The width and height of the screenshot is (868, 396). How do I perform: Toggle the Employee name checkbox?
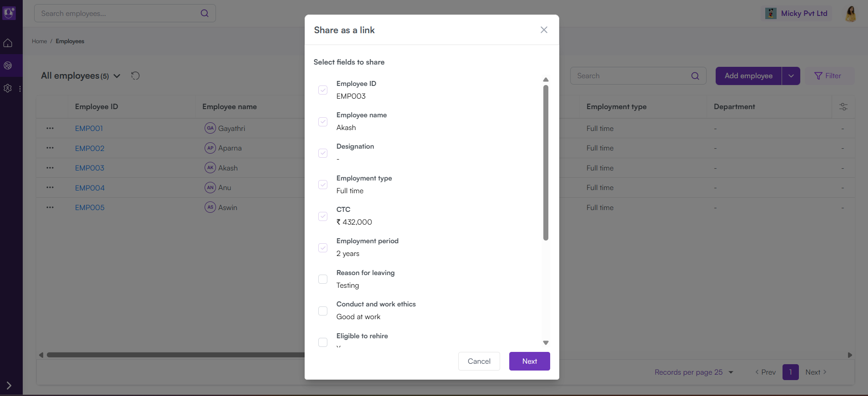coord(323,122)
